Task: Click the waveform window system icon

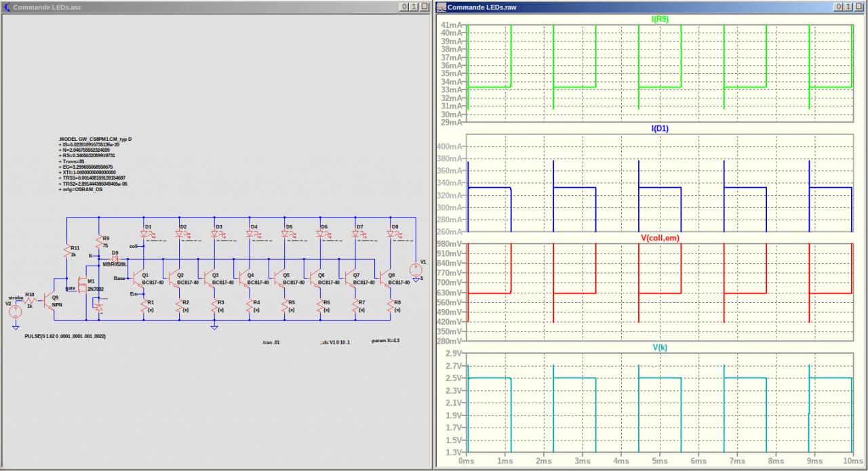Action: coord(441,7)
